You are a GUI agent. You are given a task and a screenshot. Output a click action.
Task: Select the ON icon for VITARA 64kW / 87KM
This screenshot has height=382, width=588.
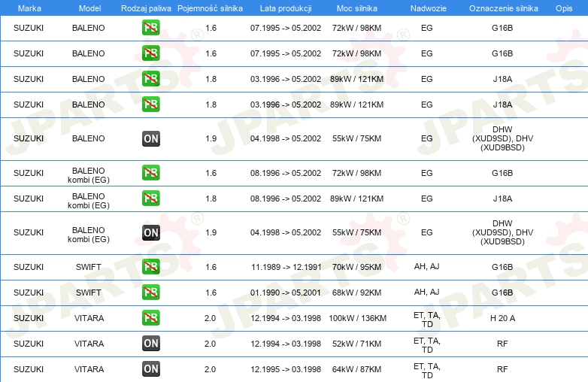(151, 369)
